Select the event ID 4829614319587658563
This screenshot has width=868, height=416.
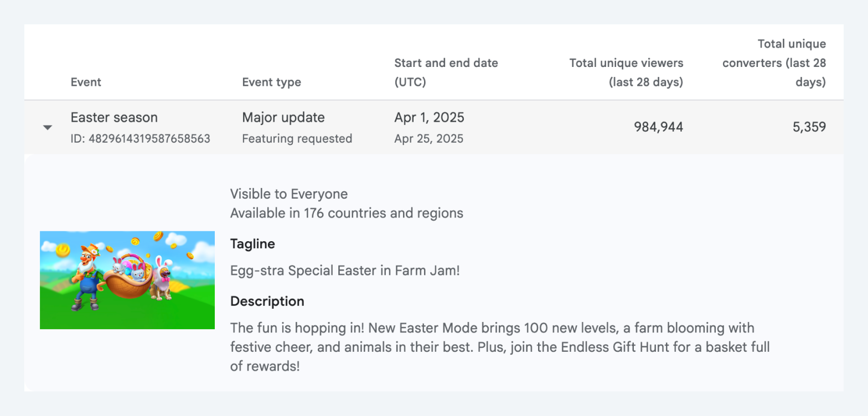(141, 139)
